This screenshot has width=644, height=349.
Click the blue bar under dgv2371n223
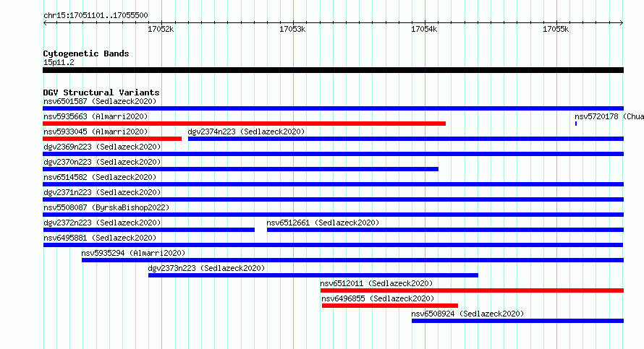pos(333,199)
